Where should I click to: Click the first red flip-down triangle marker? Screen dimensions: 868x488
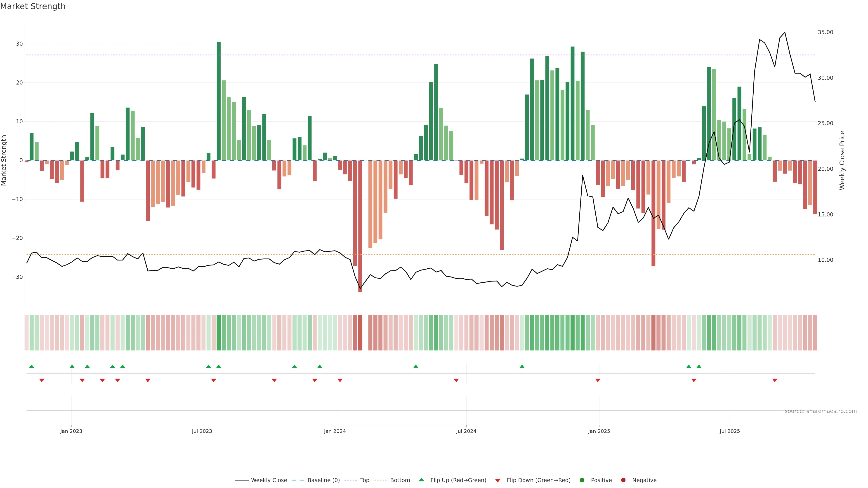42,380
